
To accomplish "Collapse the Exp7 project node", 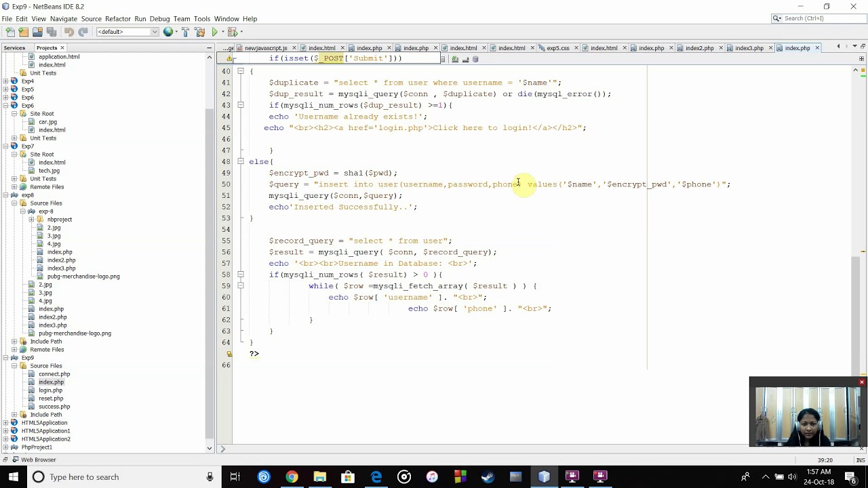I will tap(5, 146).
